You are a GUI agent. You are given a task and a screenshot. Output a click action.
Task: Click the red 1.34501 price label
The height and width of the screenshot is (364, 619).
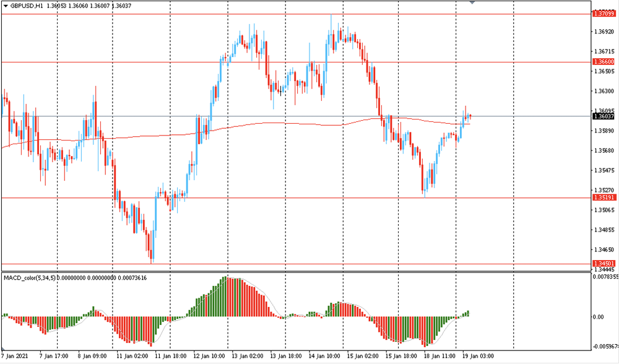(604, 263)
